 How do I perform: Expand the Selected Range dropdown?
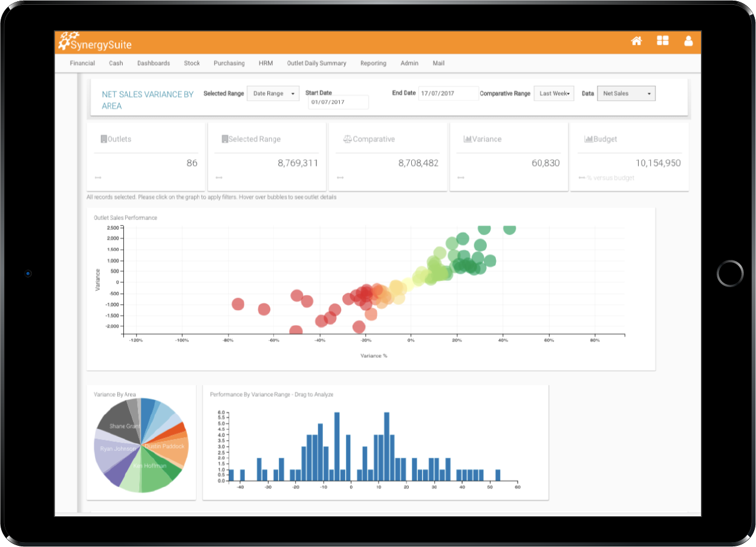point(273,94)
